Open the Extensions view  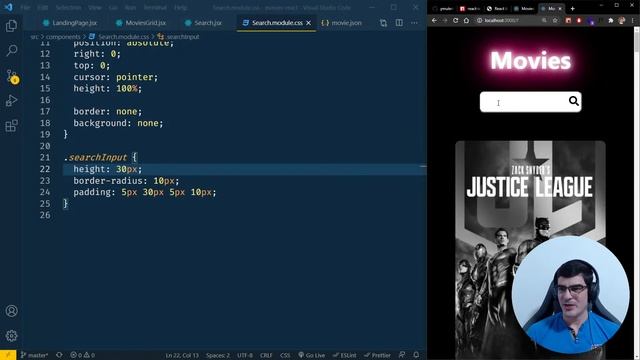coord(11,126)
